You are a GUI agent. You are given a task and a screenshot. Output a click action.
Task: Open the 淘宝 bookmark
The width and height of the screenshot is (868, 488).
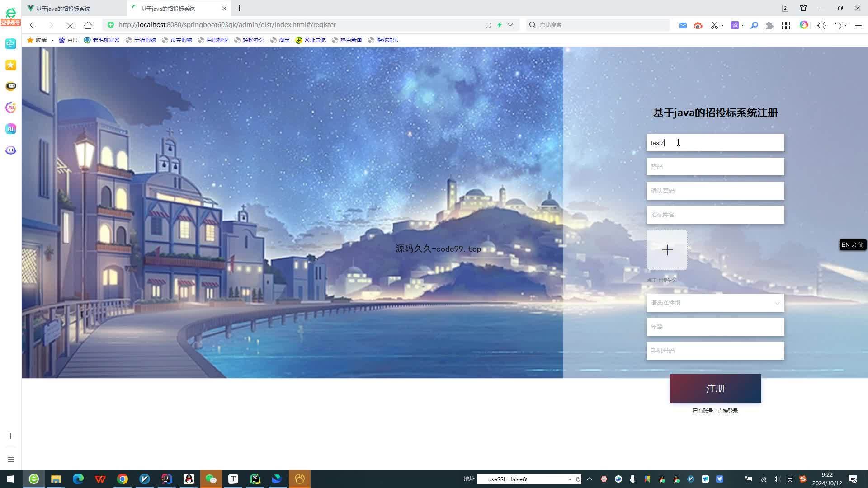tap(280, 40)
